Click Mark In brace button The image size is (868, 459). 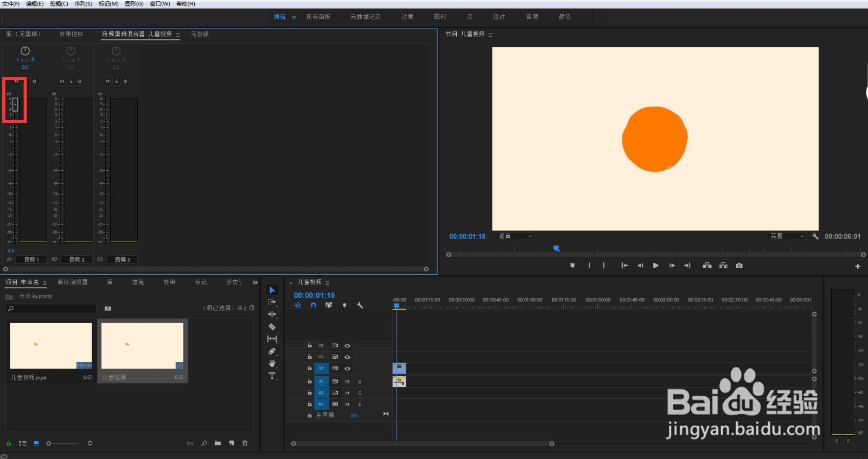click(x=589, y=266)
